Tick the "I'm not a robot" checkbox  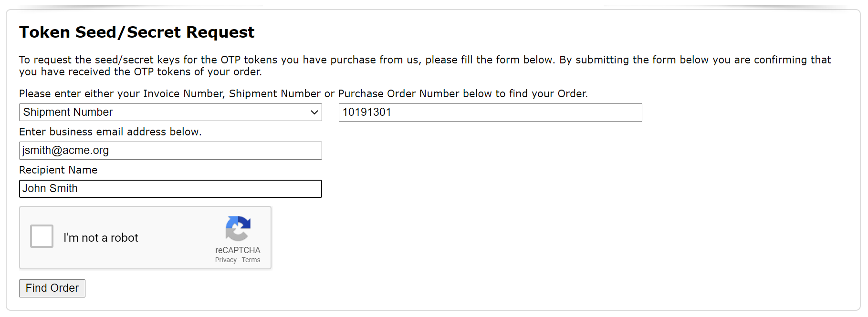tap(42, 236)
